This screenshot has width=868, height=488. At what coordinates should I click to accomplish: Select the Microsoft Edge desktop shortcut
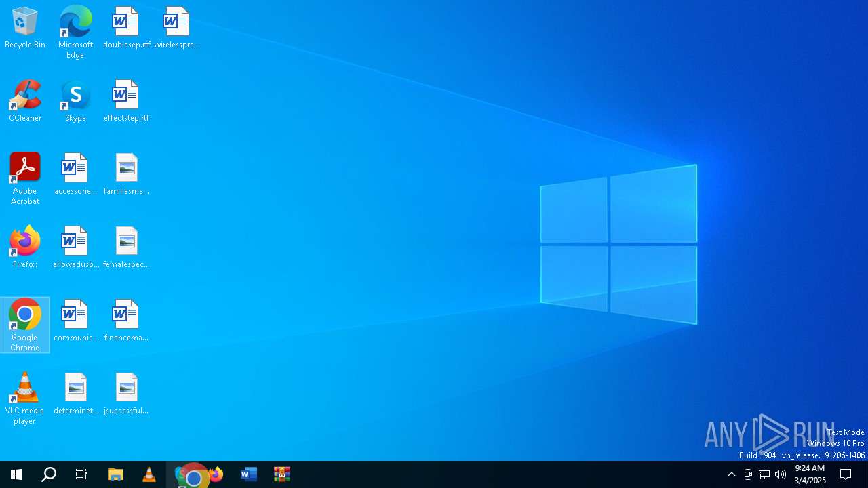(75, 33)
